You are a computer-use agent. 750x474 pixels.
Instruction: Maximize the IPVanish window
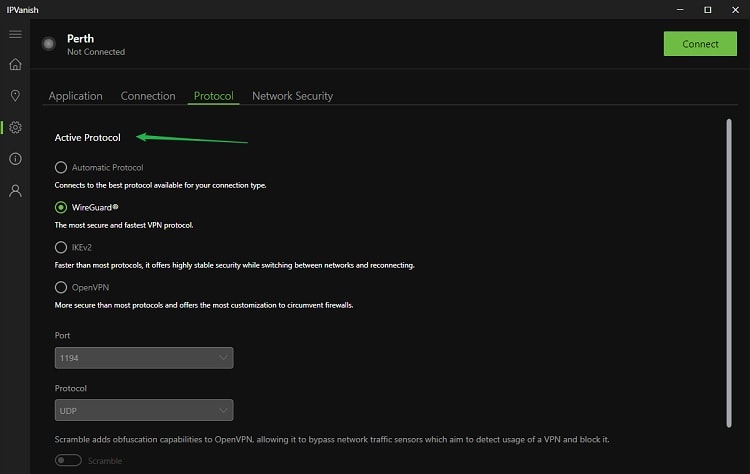click(707, 10)
